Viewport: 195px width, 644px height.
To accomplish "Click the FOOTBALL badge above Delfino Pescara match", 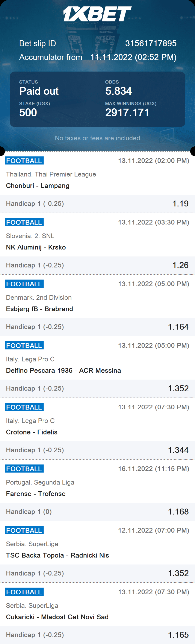I will click(x=24, y=345).
